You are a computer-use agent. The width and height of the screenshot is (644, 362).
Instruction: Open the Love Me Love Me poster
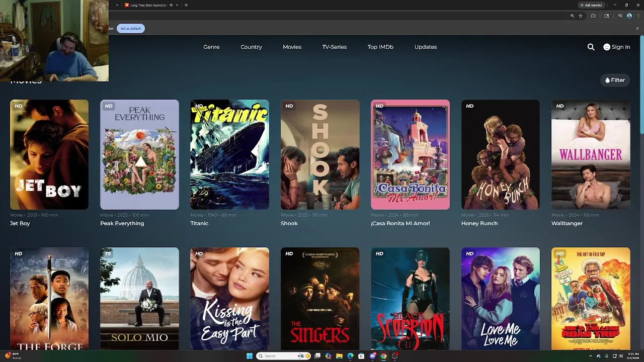coord(501,299)
